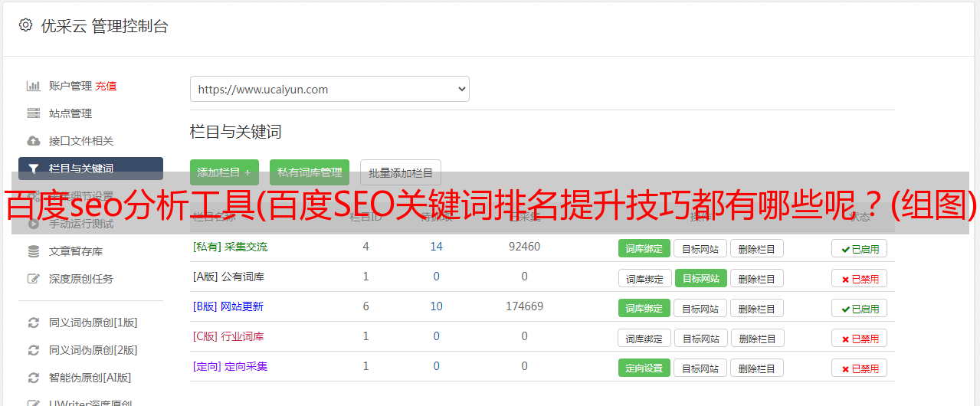This screenshot has width=980, height=406.
Task: Open 深度原创任务 in the sidebar
Action: [x=81, y=279]
